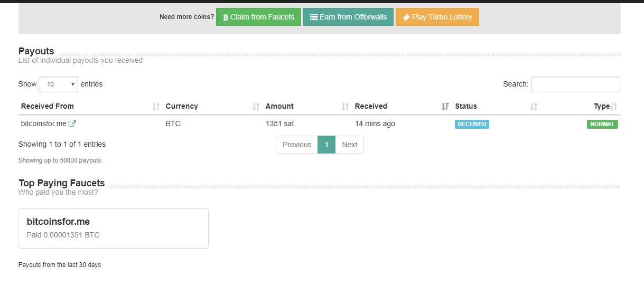Viewport: 644px width, 286px height.
Task: Click external link icon beside bitcoinsfor.me
Action: click(72, 123)
